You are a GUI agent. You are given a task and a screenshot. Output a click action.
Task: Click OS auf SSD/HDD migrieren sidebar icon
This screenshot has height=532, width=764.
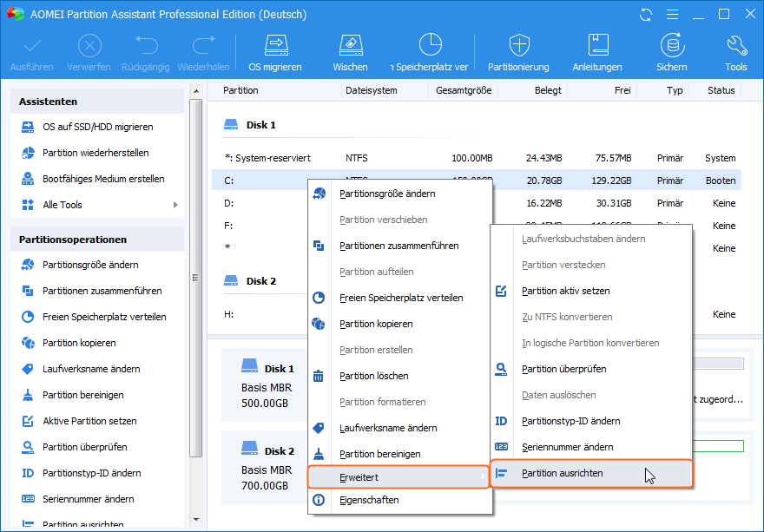click(28, 127)
